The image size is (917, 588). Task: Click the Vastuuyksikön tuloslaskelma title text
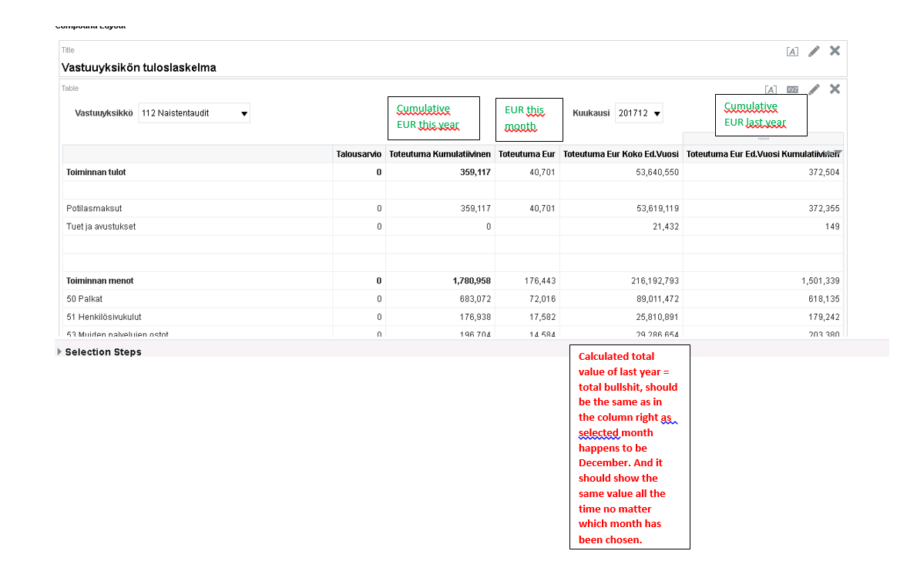tap(139, 68)
